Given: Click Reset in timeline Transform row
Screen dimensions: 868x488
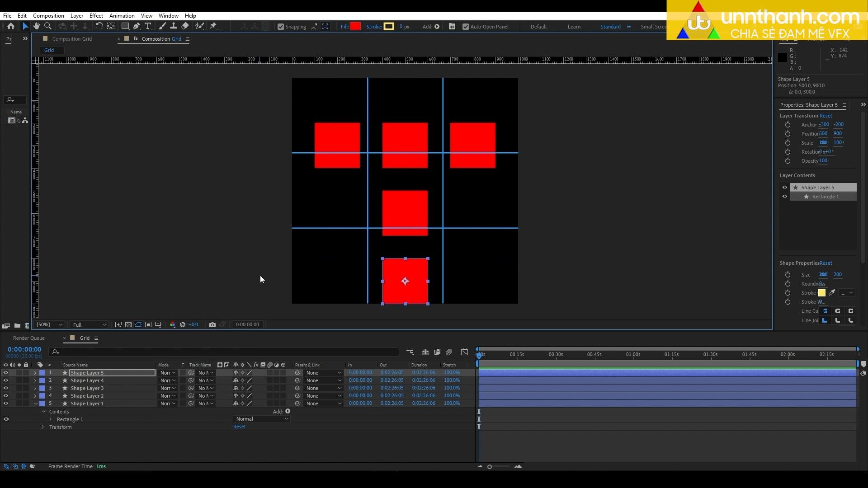Looking at the screenshot, I should tap(240, 427).
